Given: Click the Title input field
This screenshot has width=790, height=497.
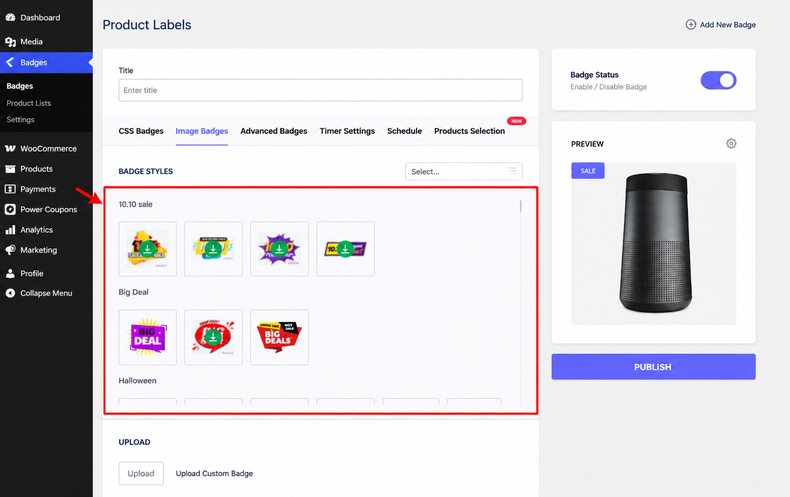Looking at the screenshot, I should pyautogui.click(x=320, y=90).
